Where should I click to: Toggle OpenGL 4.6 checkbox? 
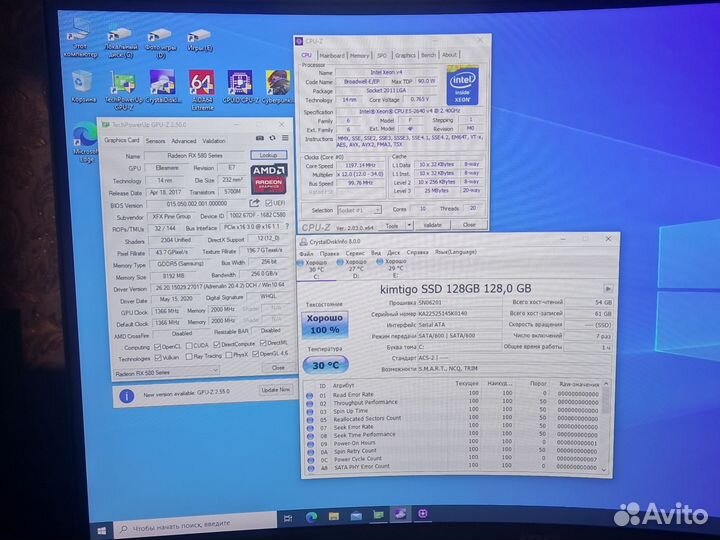(x=256, y=354)
